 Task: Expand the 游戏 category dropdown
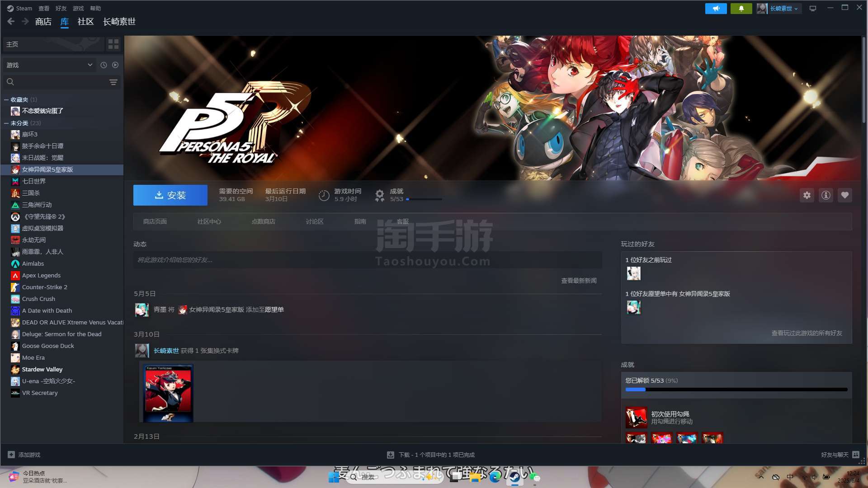pyautogui.click(x=49, y=65)
